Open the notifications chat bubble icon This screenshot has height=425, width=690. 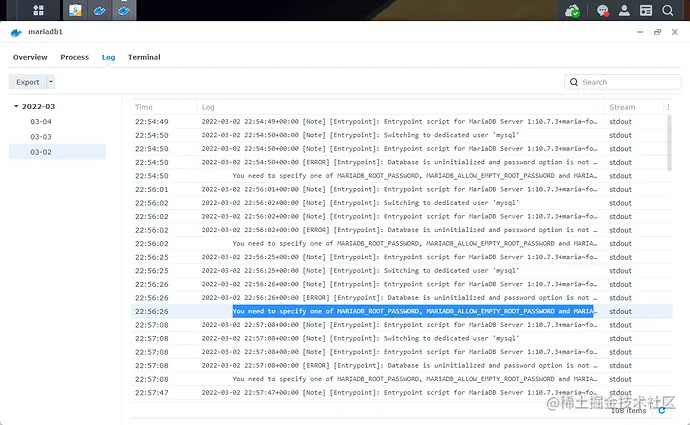pyautogui.click(x=602, y=11)
